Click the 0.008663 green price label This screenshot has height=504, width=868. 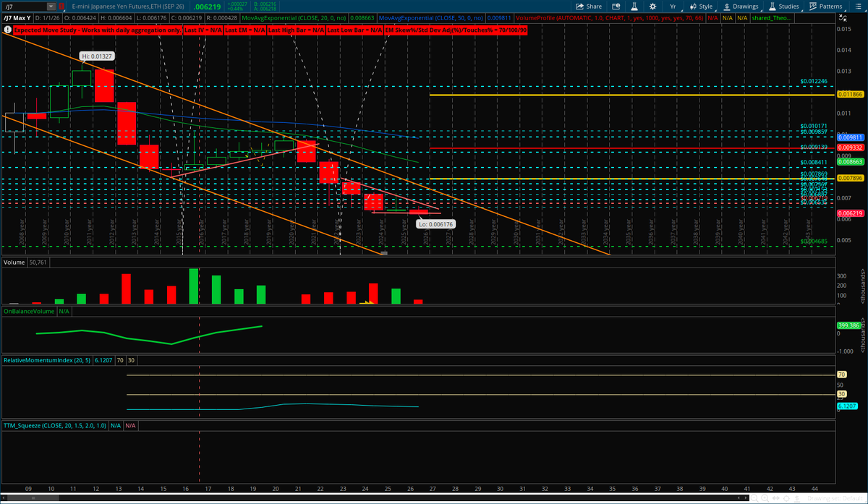(x=851, y=163)
